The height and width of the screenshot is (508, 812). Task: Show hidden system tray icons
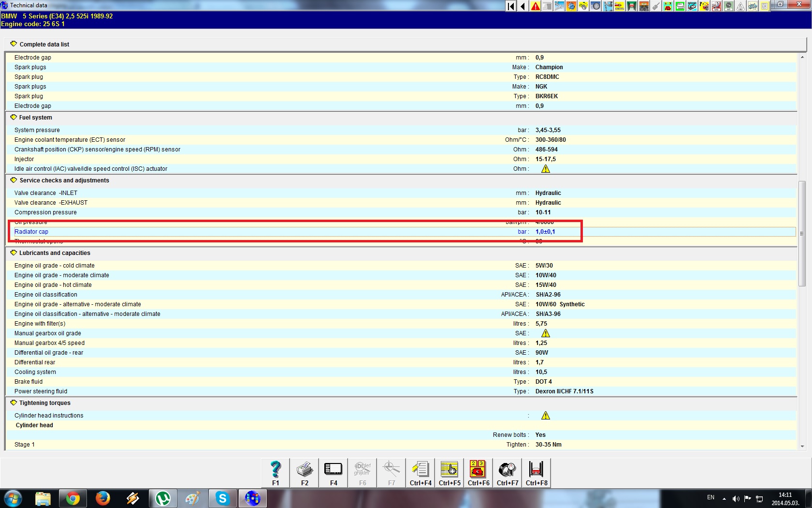(724, 499)
